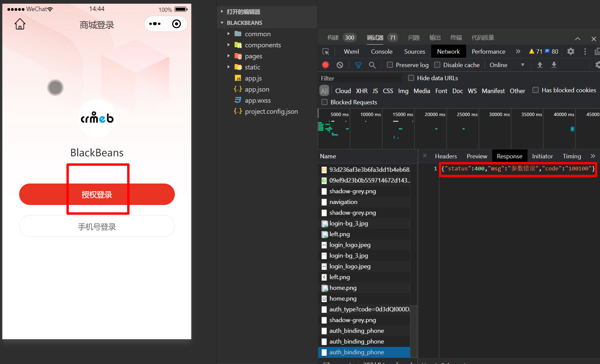
Task: Open the Headers tab
Action: click(446, 156)
